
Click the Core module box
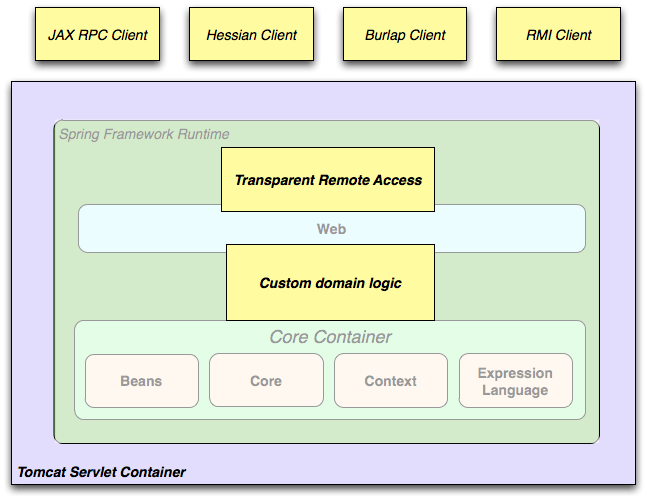click(267, 380)
